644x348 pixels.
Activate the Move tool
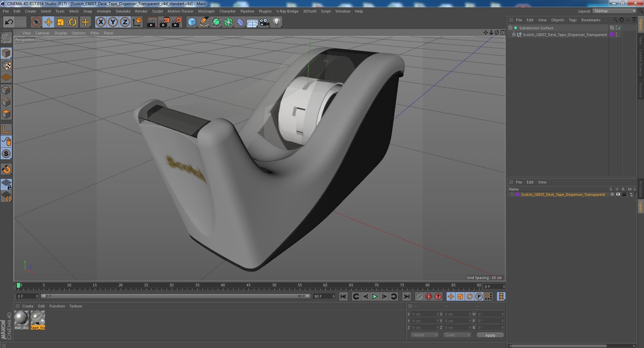click(48, 22)
